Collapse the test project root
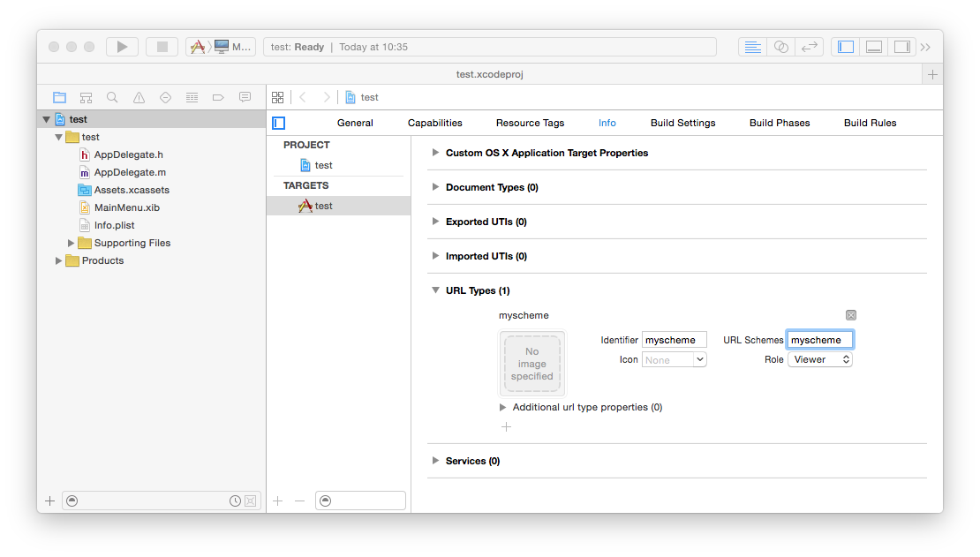 tap(46, 119)
